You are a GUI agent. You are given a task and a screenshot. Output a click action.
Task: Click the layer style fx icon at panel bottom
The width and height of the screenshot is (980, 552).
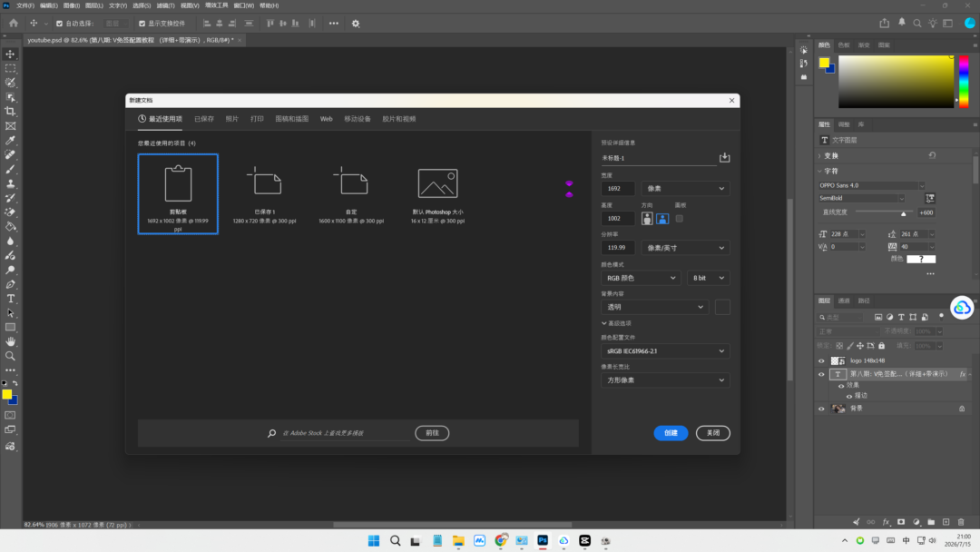click(886, 522)
